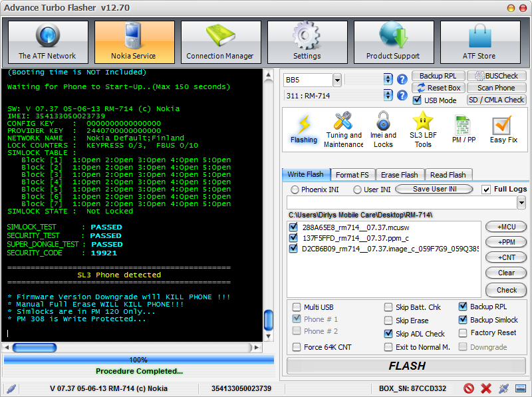Click the Save User INI button
This screenshot has width=532, height=397.
click(x=434, y=189)
